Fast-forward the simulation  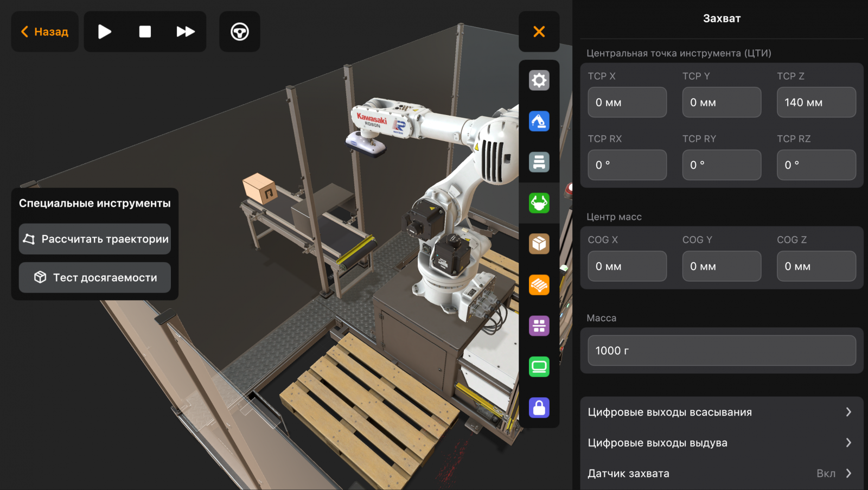[x=186, y=31]
